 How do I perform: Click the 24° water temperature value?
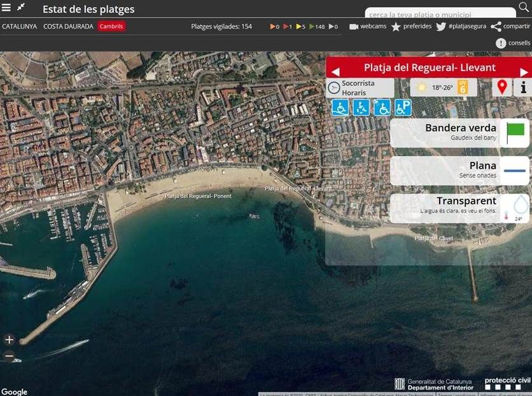[x=518, y=219]
